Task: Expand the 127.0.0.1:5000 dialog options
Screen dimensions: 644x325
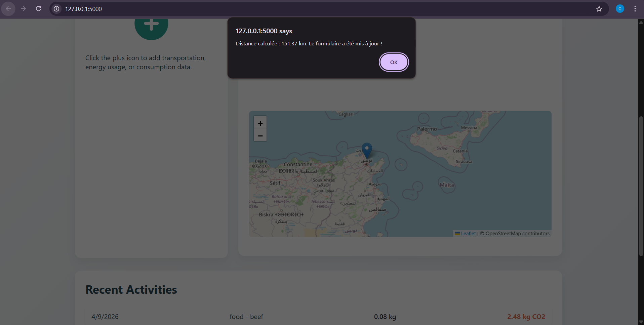Action: pyautogui.click(x=264, y=31)
